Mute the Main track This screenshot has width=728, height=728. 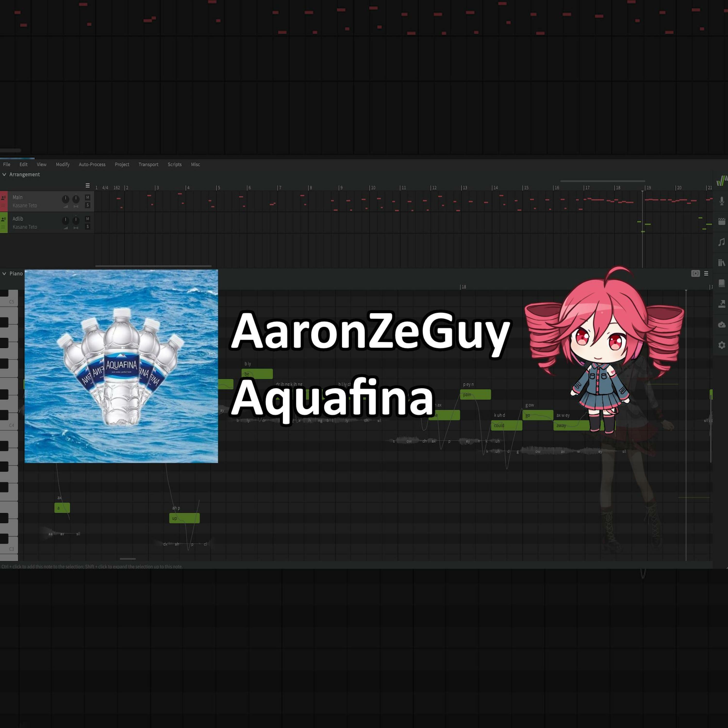[x=88, y=198]
